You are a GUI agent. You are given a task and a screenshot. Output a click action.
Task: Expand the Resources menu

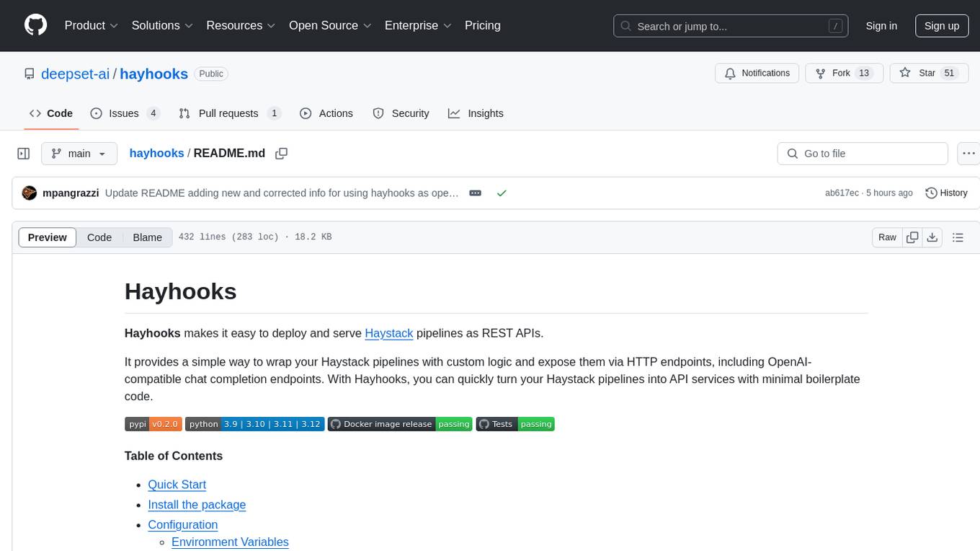tap(241, 25)
